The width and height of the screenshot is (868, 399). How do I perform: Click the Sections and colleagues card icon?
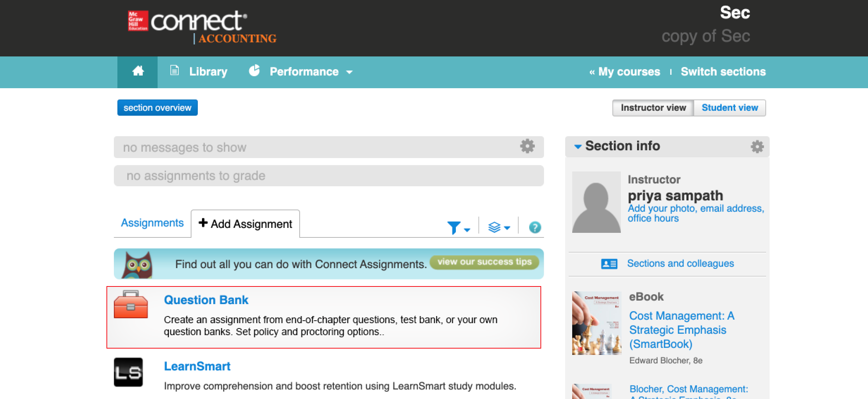pyautogui.click(x=609, y=264)
